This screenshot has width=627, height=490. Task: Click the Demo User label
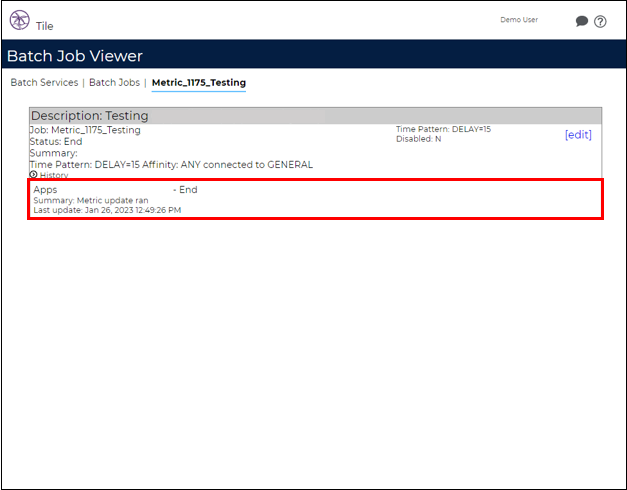[519, 20]
